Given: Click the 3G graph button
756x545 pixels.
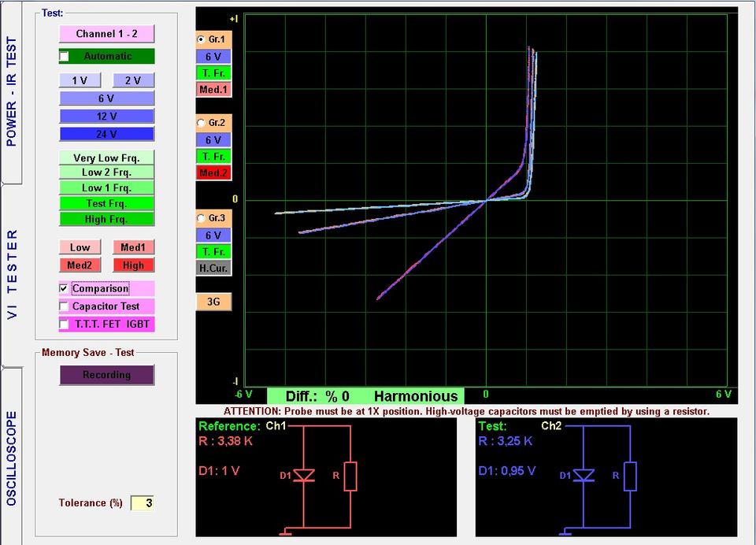Looking at the screenshot, I should pyautogui.click(x=213, y=302).
